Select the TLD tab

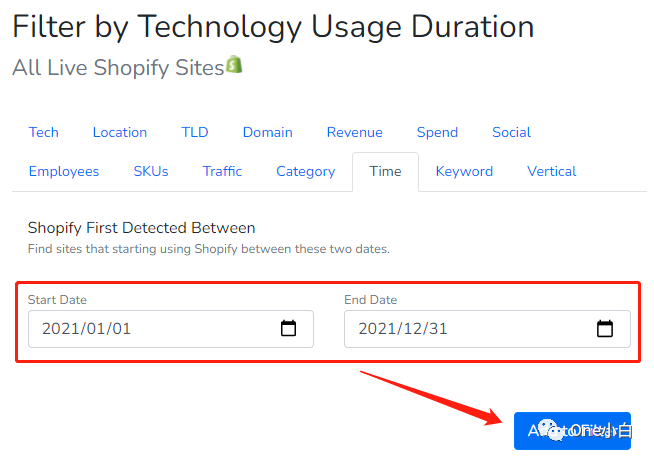coord(195,132)
